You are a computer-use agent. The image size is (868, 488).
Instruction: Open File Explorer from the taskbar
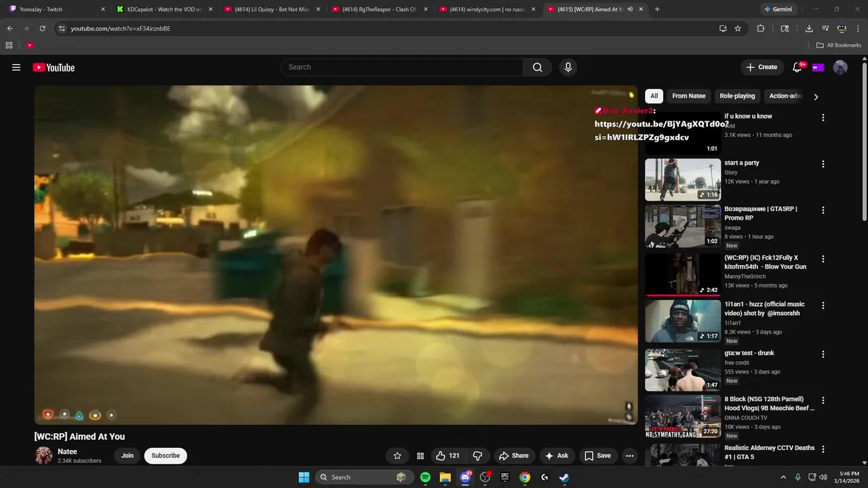445,477
